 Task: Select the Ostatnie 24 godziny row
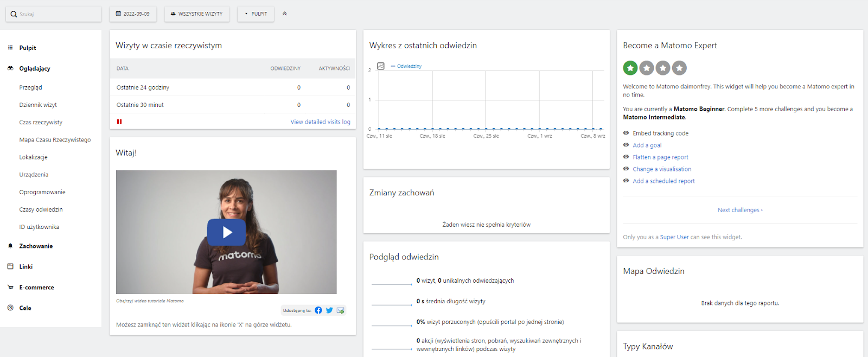click(233, 87)
